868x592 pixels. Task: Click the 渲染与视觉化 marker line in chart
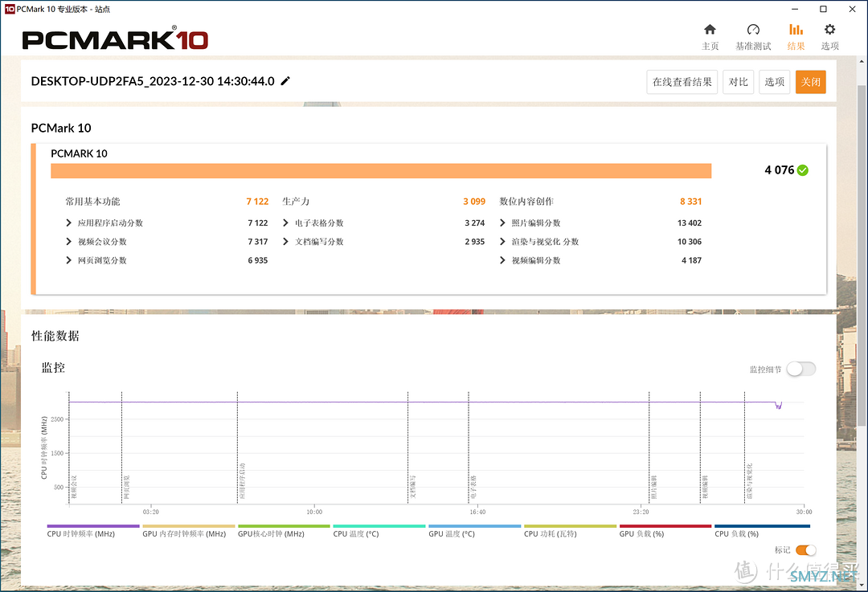tap(744, 447)
